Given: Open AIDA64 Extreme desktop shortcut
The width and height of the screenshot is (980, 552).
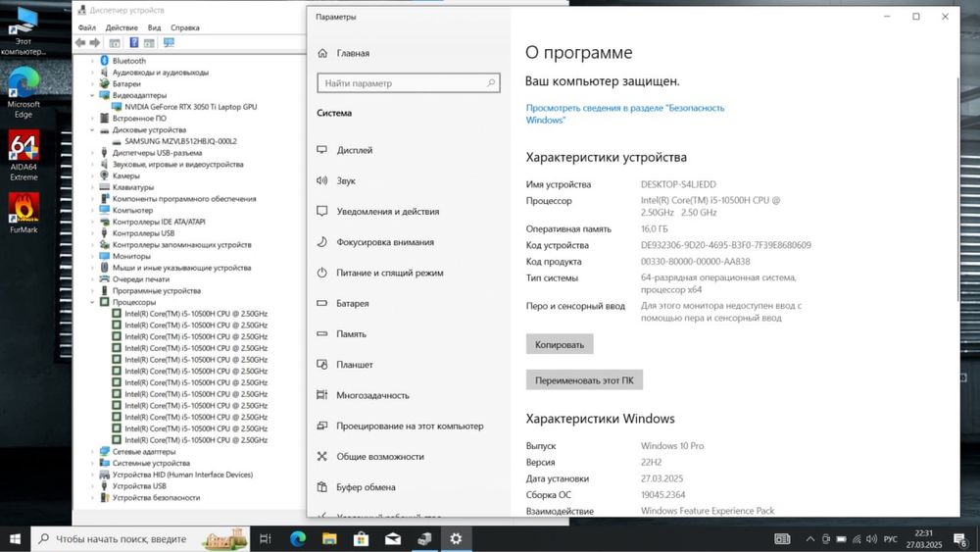Looking at the screenshot, I should pyautogui.click(x=24, y=154).
